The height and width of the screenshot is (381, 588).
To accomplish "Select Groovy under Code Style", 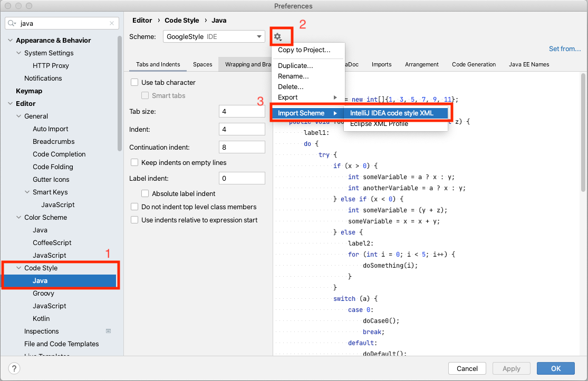I will click(x=43, y=294).
